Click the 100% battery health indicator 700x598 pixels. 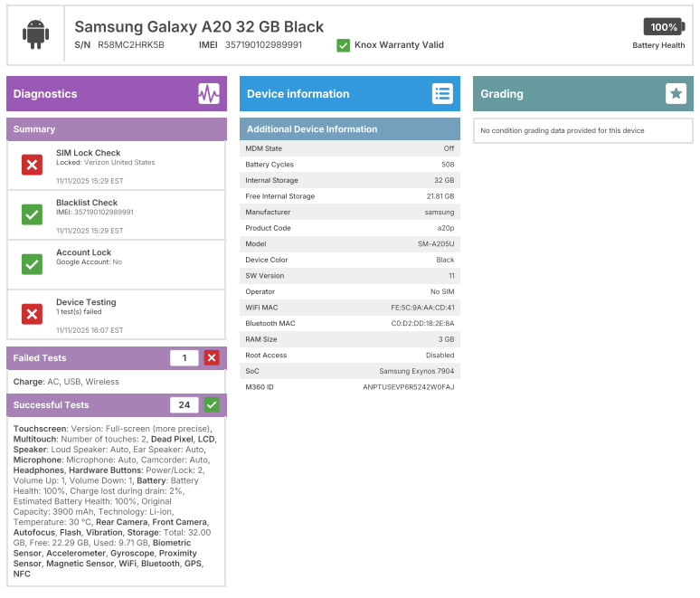point(663,27)
